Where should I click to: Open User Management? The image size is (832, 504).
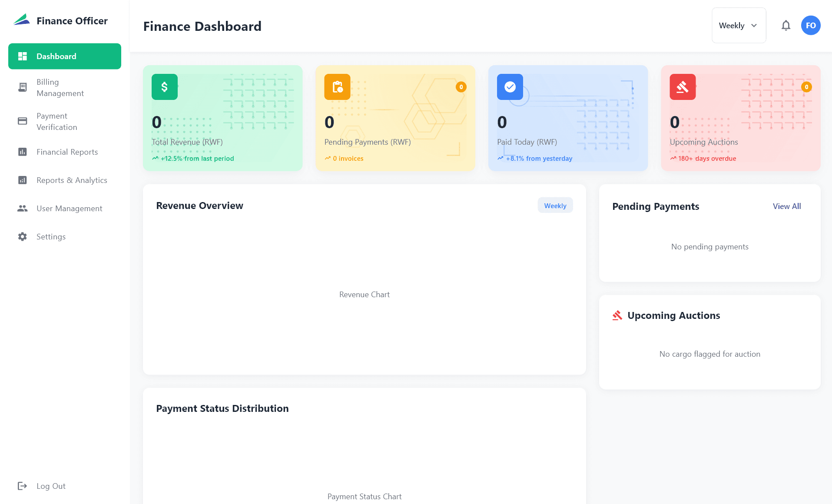point(70,208)
